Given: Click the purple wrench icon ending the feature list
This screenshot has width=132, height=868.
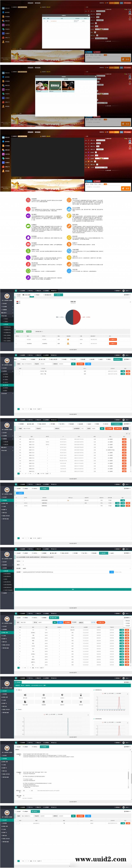Looking at the screenshot, I should click(28, 277).
